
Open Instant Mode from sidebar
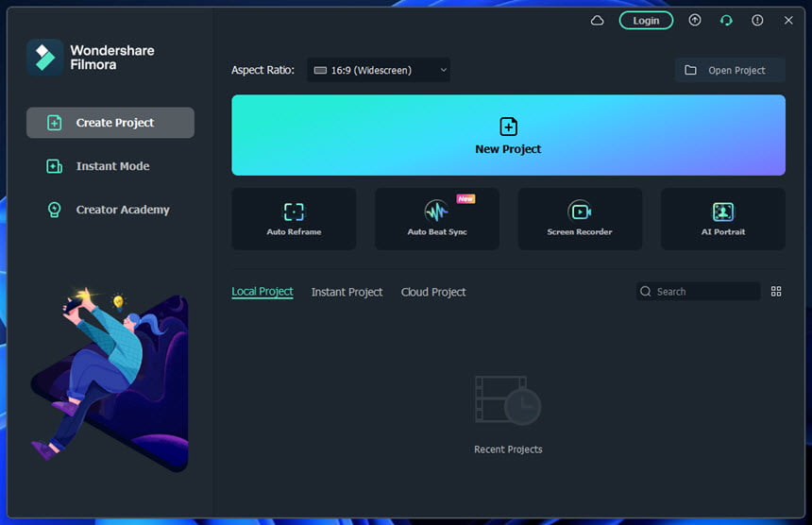pyautogui.click(x=110, y=166)
